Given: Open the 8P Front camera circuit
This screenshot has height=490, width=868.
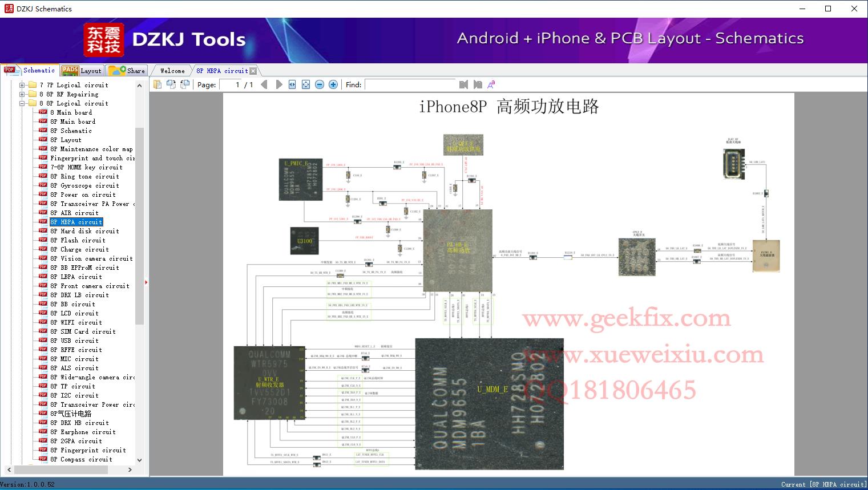Looking at the screenshot, I should [x=90, y=286].
